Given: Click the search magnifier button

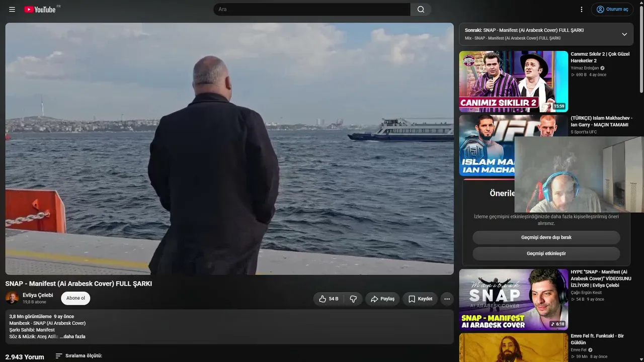Looking at the screenshot, I should click(x=421, y=10).
